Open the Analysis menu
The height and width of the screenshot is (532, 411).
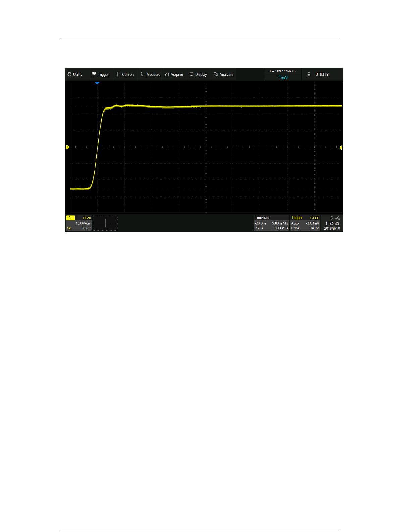[223, 75]
